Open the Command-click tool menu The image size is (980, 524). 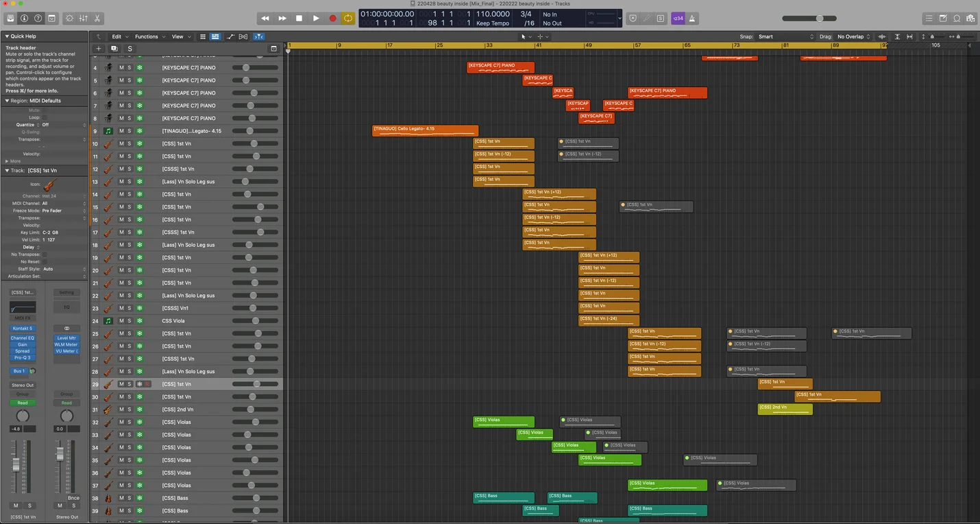(542, 36)
